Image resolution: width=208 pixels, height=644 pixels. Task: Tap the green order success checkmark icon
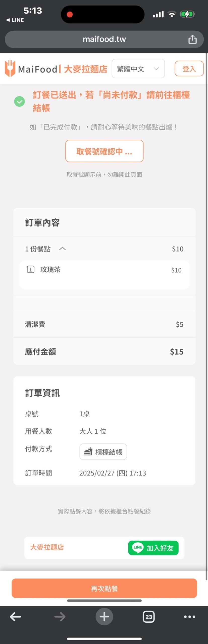[19, 101]
